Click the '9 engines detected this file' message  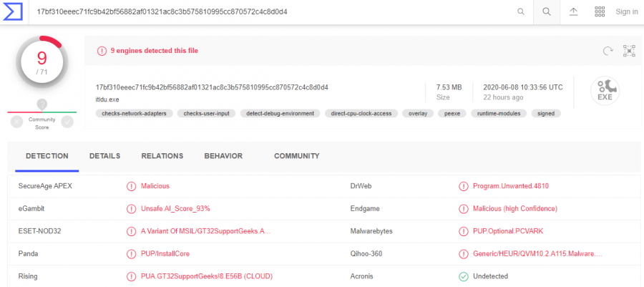click(x=155, y=51)
